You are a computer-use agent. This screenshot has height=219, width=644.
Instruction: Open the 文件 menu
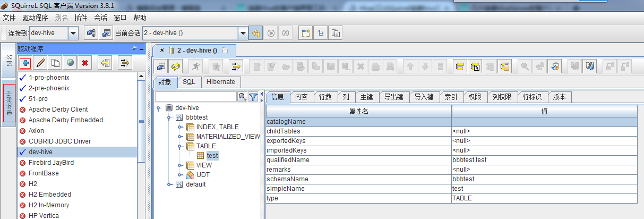tap(10, 18)
